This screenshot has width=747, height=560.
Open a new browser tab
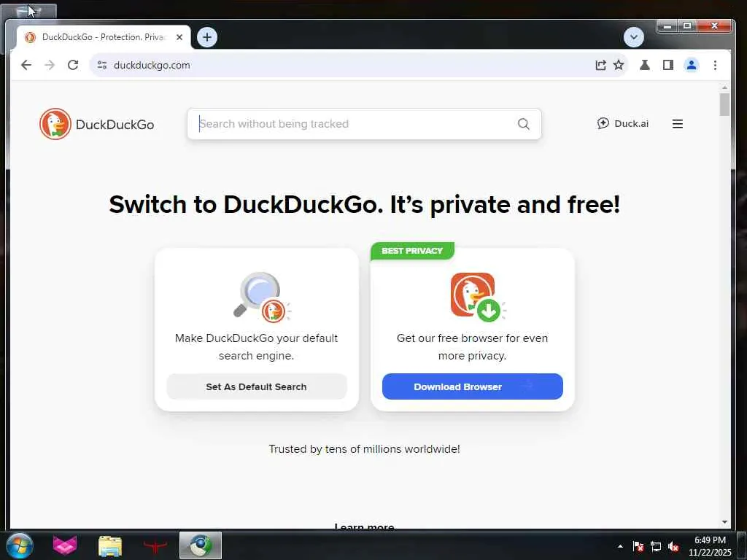pos(206,37)
